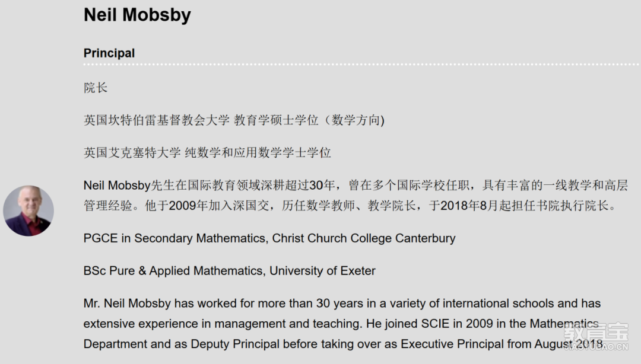Click the line mentioning 英国艾克塞特大学
The width and height of the screenshot is (641, 364).
click(207, 153)
